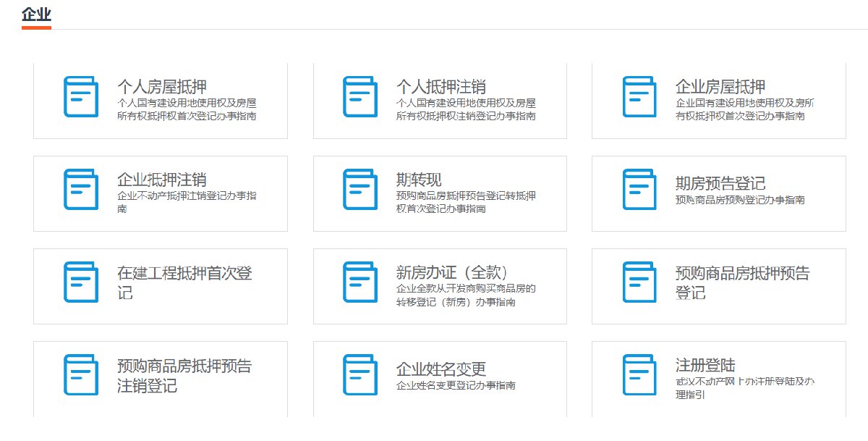Click the book icon beside 期房预告登记
Screen dimensions: 868x441
click(639, 189)
